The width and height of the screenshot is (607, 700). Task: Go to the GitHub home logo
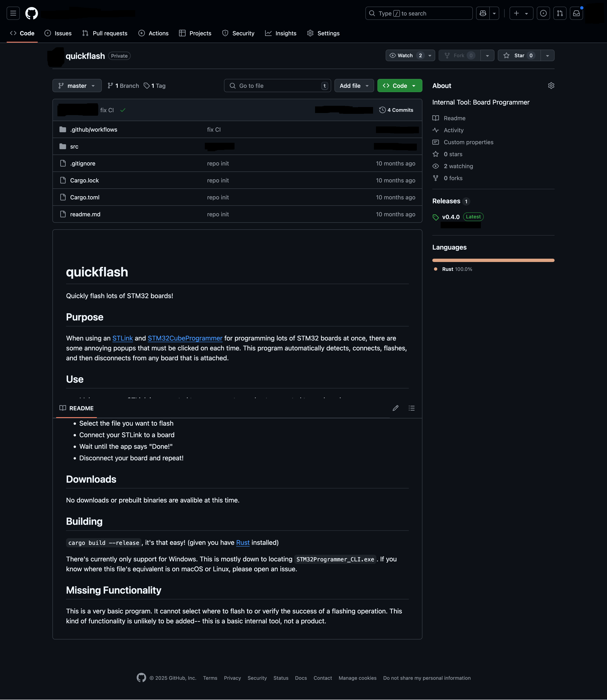click(32, 13)
